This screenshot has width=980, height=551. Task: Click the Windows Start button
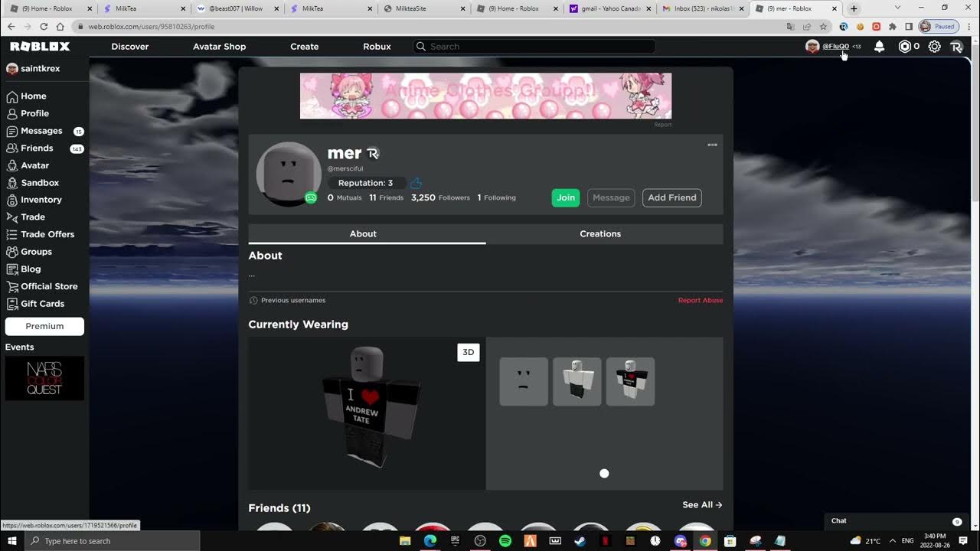pos(12,541)
